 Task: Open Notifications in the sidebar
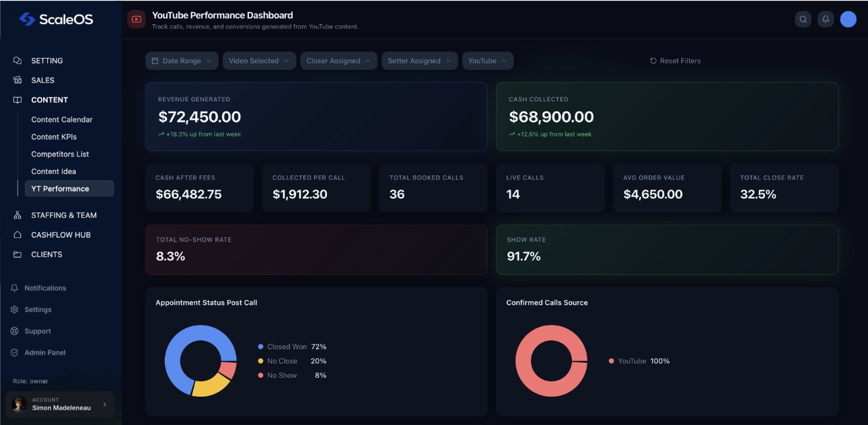click(x=45, y=288)
